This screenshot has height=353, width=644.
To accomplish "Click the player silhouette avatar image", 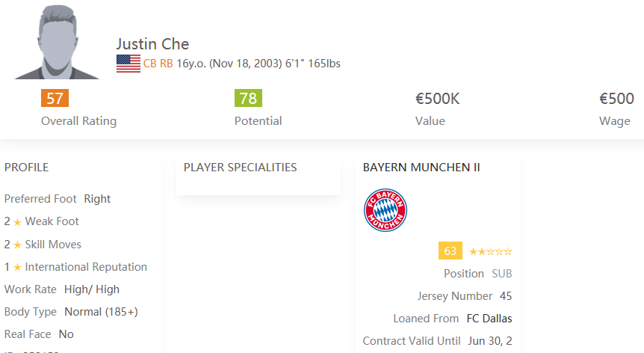I will [57, 41].
